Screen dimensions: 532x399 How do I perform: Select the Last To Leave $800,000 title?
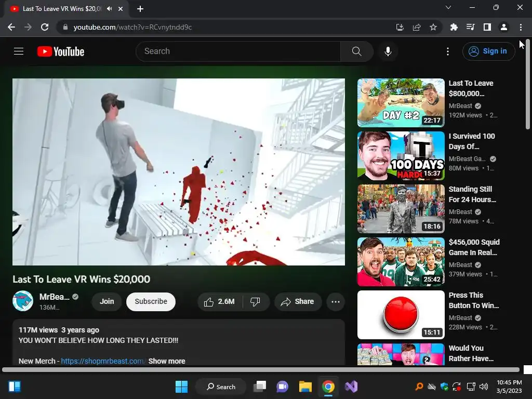[471, 88]
